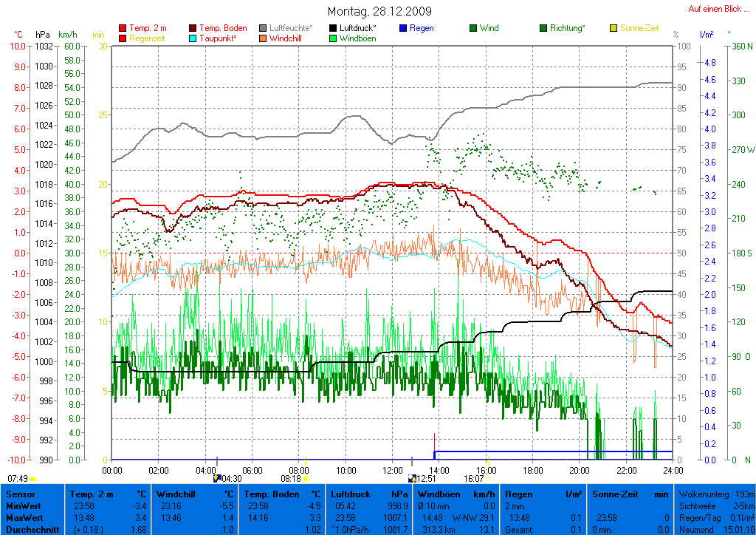Click the moon icon beside 12:51
756x535 pixels.
(412, 478)
